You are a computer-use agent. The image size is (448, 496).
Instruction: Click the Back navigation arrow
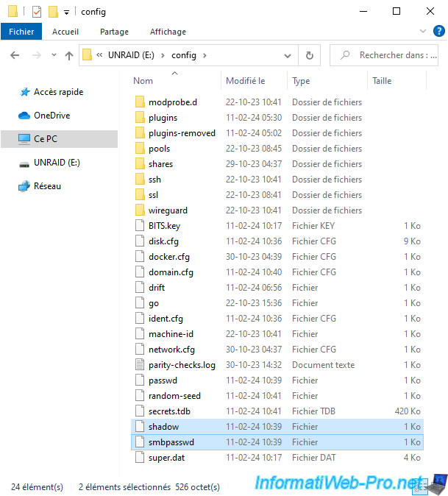[x=15, y=55]
